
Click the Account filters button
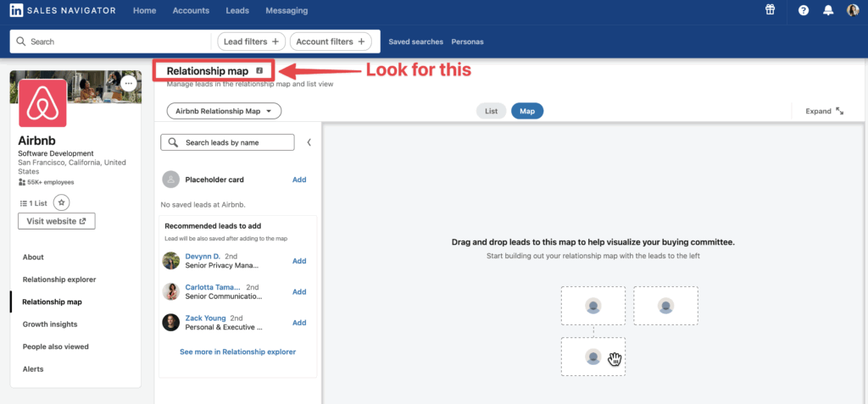331,42
